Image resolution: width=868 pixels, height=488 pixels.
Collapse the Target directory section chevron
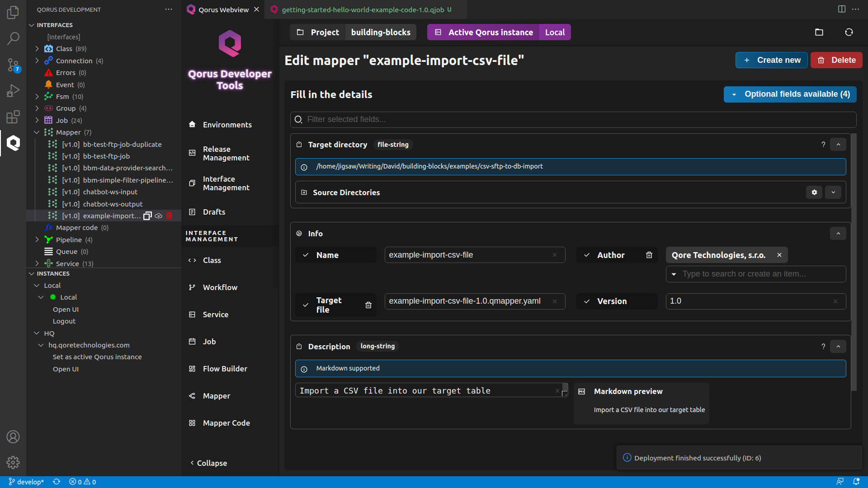[x=838, y=145]
